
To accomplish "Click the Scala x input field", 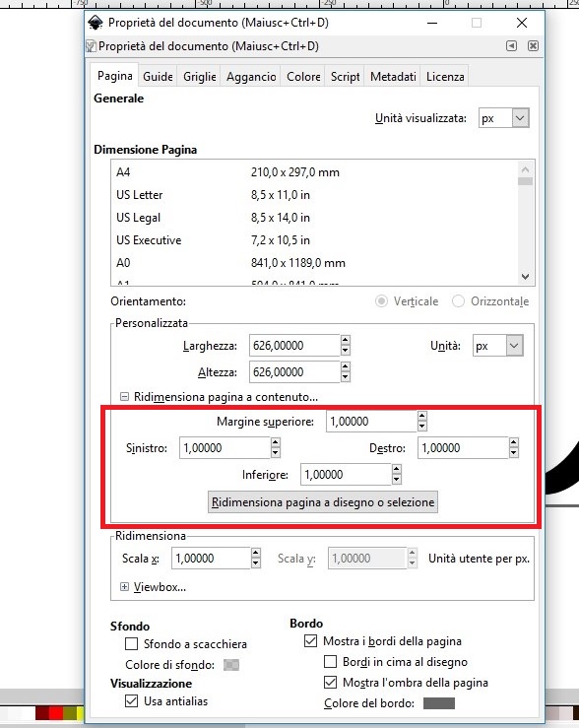I will pos(211,559).
